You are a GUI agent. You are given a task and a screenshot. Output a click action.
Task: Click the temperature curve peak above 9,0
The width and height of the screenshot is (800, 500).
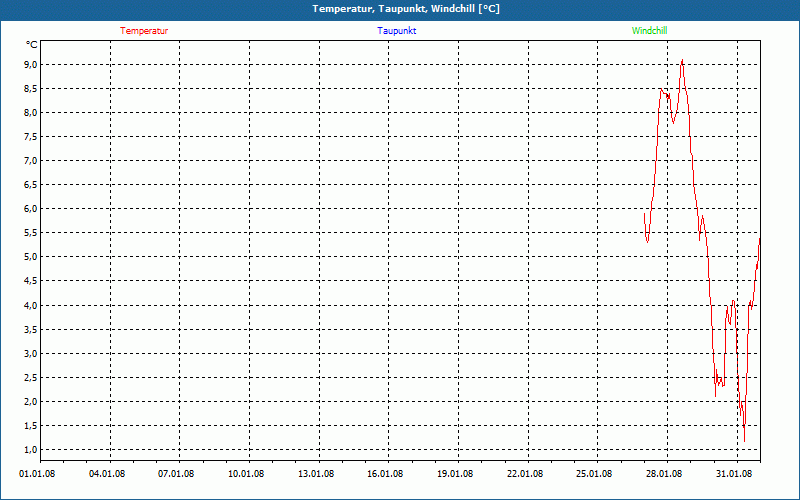tap(682, 60)
